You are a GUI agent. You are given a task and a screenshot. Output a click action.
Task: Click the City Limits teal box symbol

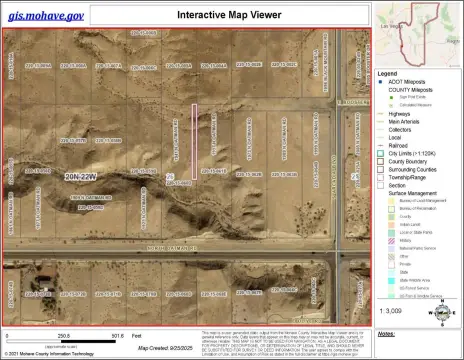[x=381, y=154]
